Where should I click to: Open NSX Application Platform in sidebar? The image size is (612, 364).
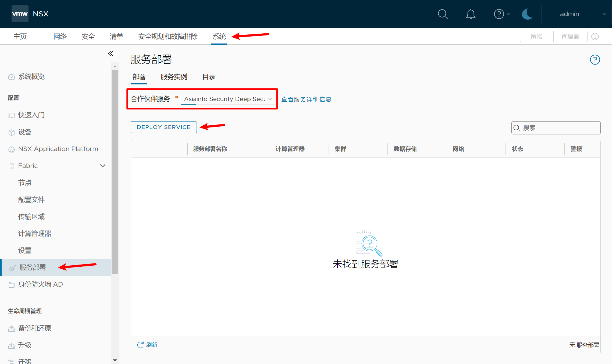pos(58,149)
